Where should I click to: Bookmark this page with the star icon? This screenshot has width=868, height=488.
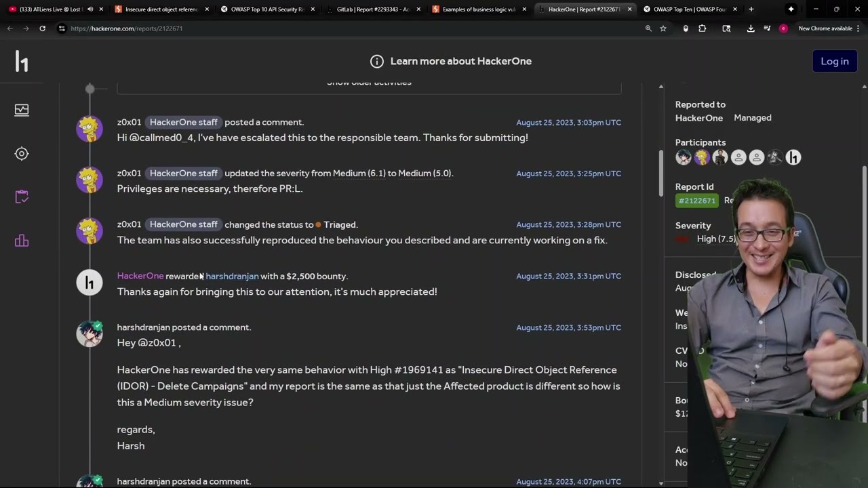663,28
